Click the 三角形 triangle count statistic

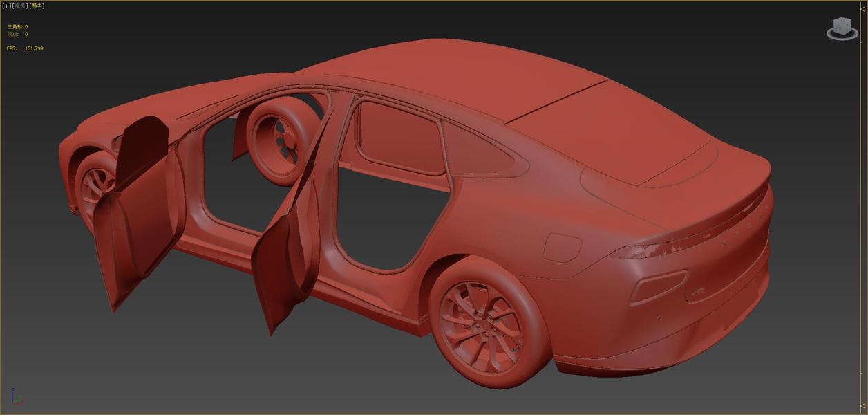(17, 27)
